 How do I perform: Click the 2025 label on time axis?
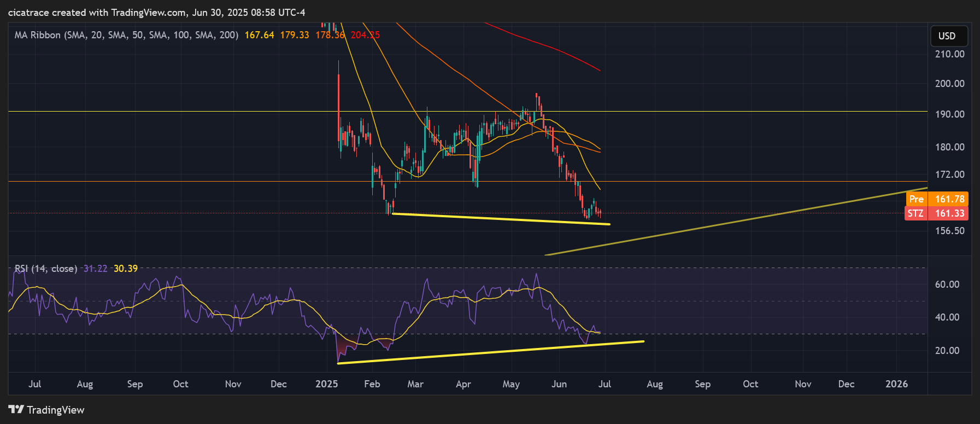[x=327, y=384]
